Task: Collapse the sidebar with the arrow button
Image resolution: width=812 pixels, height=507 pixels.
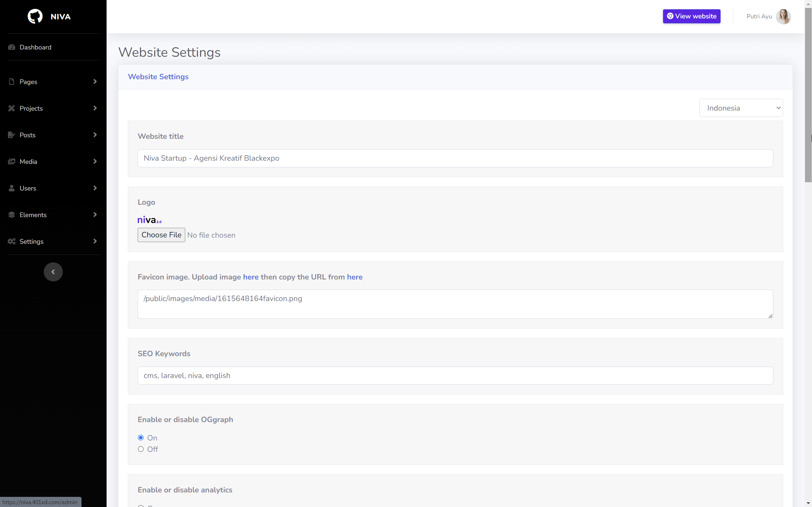Action: click(x=53, y=272)
